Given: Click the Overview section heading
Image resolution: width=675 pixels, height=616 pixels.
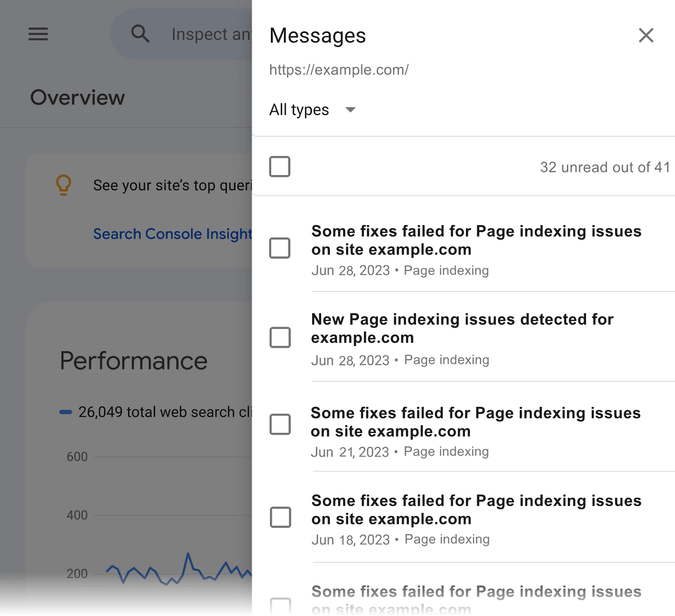Looking at the screenshot, I should click(x=77, y=97).
